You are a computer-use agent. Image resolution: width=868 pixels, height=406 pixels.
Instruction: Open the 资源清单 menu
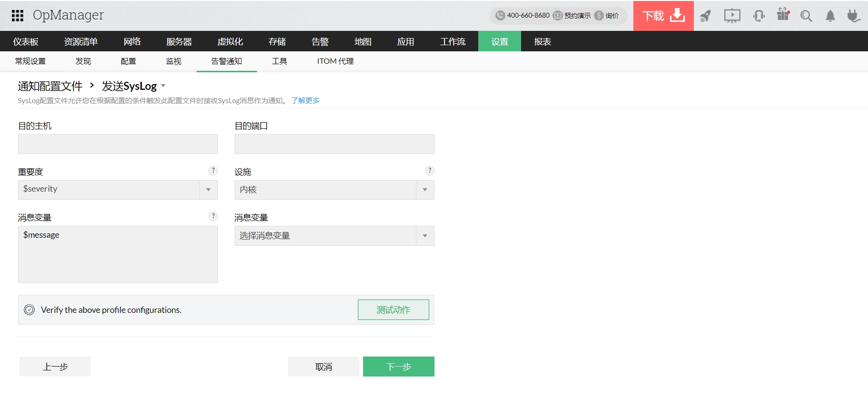[81, 41]
